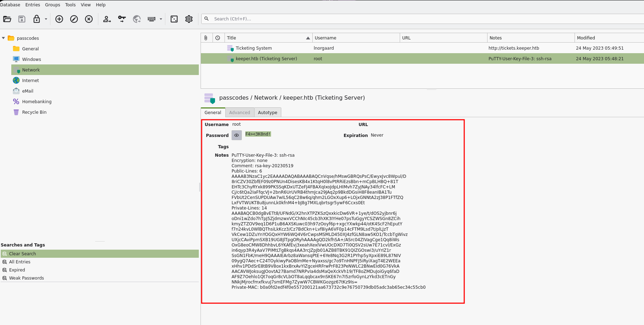Select All Entries saved search
644x325 pixels.
20,262
